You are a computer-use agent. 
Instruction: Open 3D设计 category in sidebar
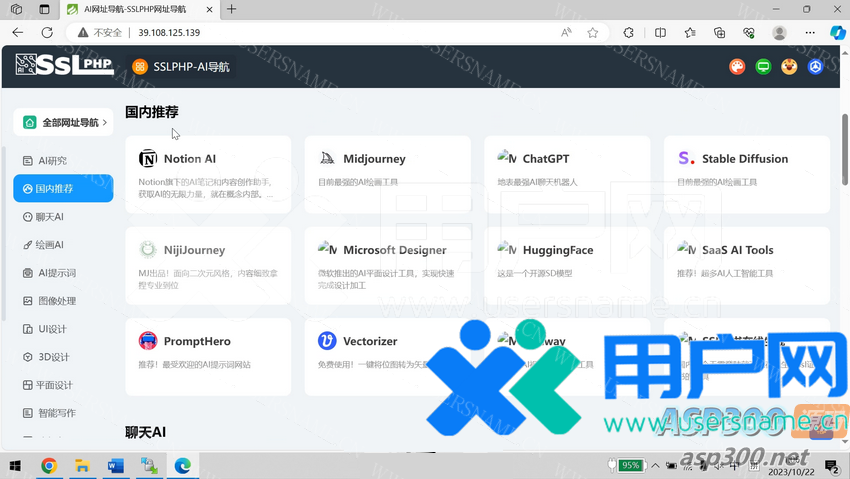coord(46,357)
